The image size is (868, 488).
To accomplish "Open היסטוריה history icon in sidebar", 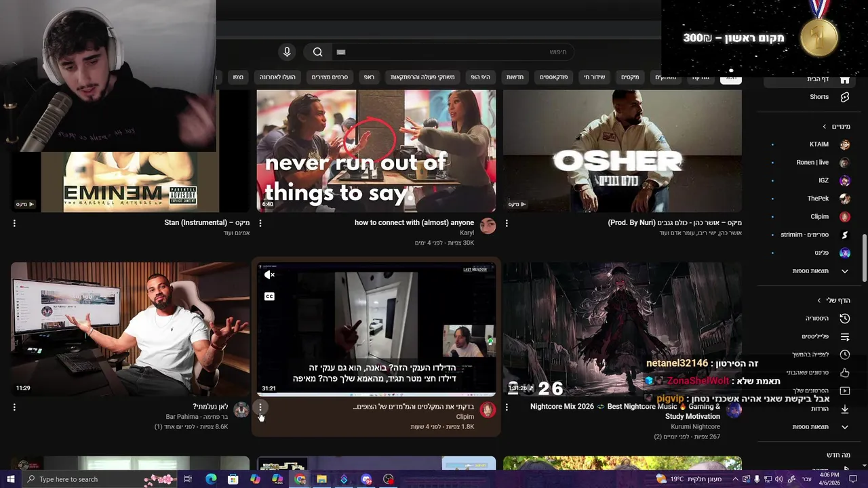I will click(845, 319).
